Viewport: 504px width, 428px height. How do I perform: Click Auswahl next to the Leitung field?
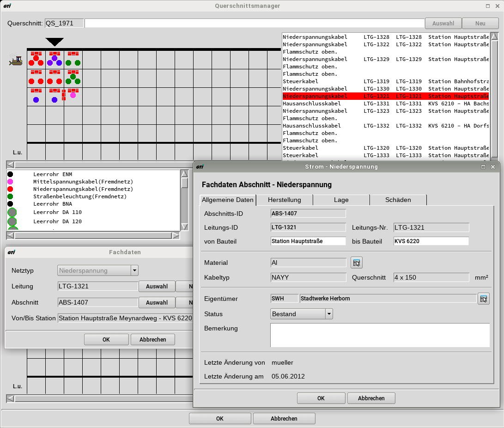click(x=157, y=287)
